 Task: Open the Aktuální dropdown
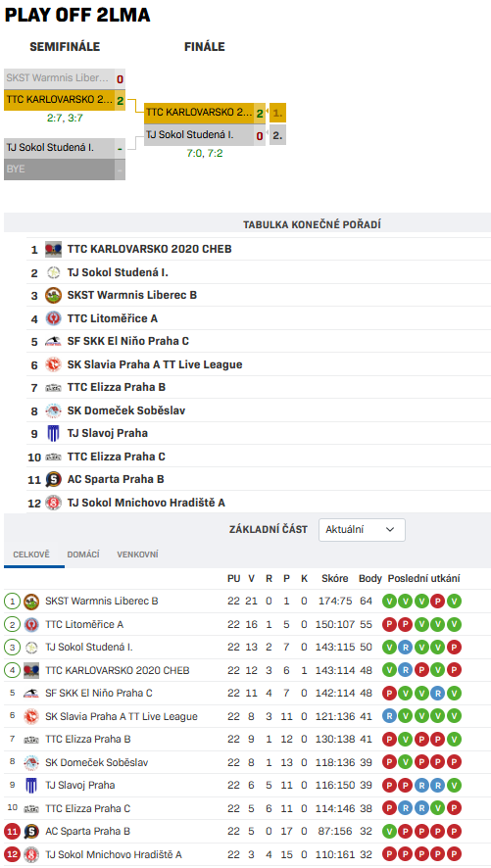tap(362, 530)
